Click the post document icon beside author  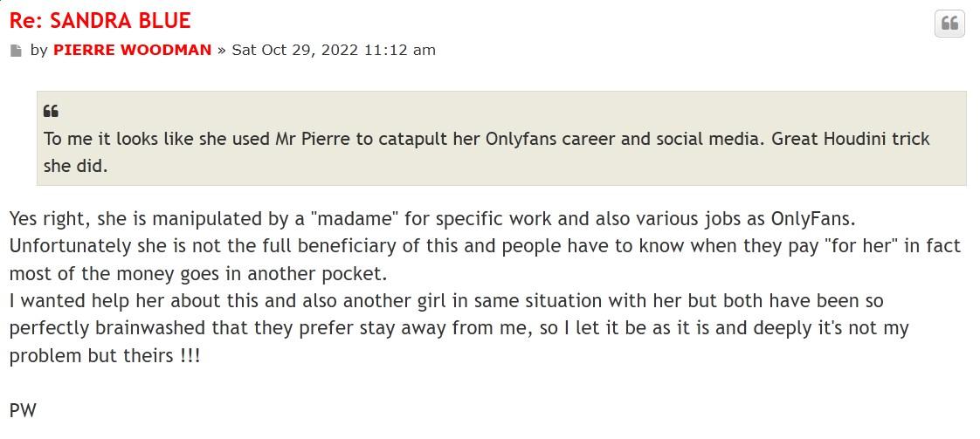(x=16, y=51)
